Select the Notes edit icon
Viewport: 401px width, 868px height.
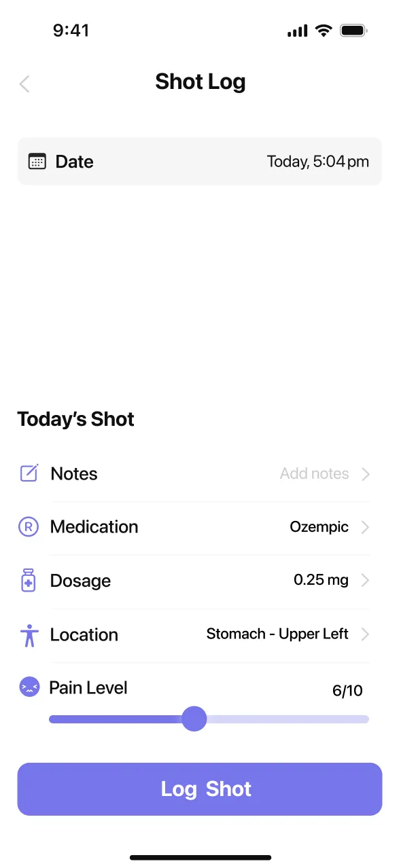(29, 473)
